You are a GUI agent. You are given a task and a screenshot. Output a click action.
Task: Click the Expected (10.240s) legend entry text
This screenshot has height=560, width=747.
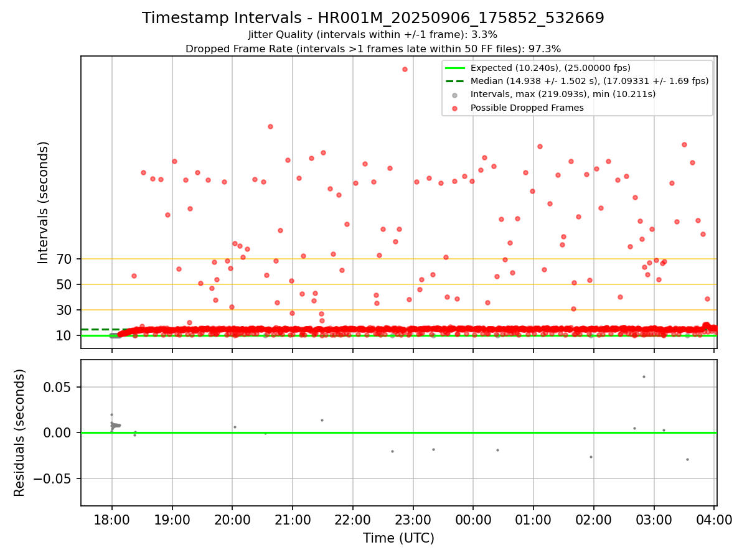click(x=550, y=68)
